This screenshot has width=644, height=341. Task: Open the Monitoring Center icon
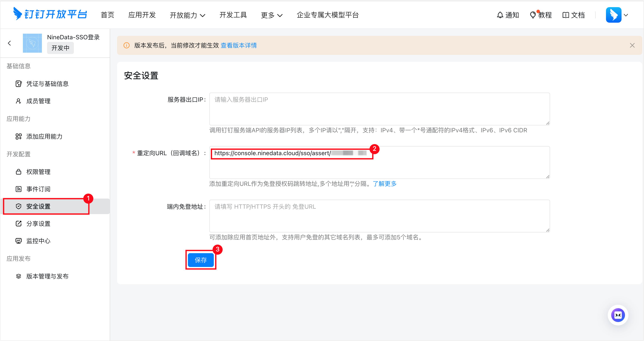(x=19, y=241)
